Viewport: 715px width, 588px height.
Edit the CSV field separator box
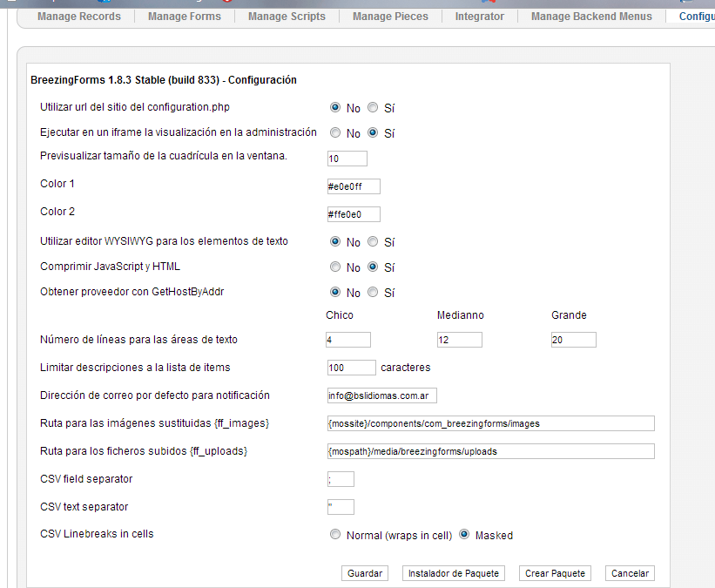click(341, 479)
